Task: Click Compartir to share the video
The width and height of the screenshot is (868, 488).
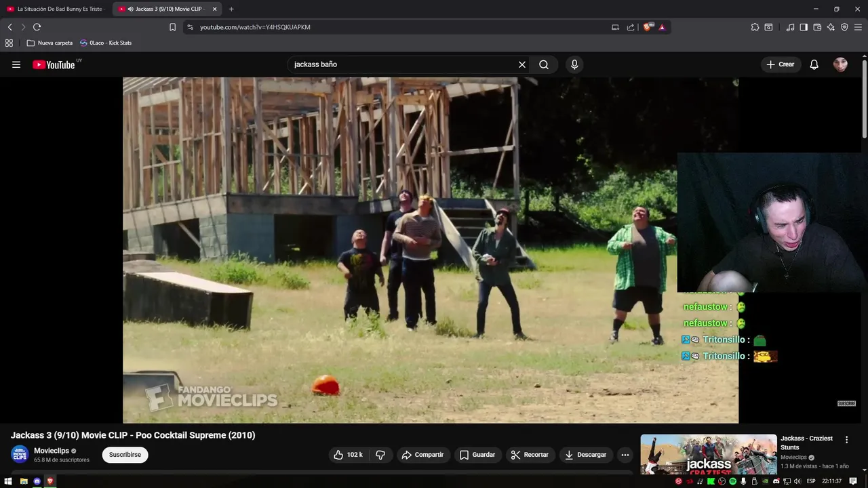Action: click(x=422, y=455)
